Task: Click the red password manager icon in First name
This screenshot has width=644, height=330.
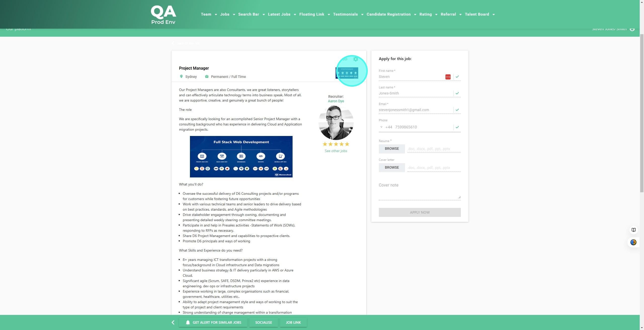Action: point(448,77)
